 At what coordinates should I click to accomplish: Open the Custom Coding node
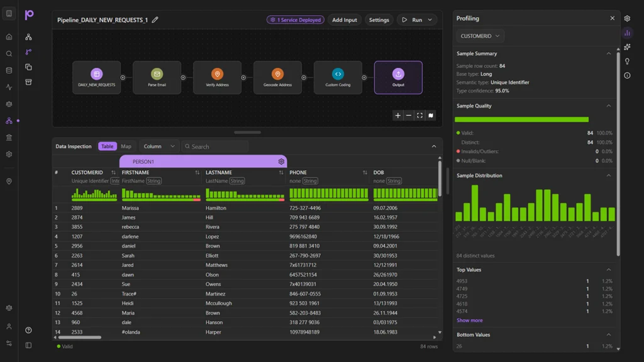pyautogui.click(x=338, y=77)
